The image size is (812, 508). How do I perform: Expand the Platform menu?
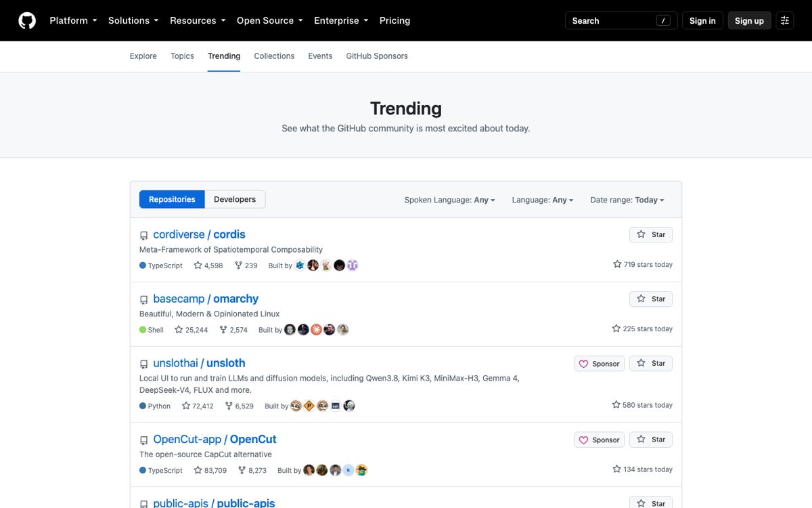(73, 20)
